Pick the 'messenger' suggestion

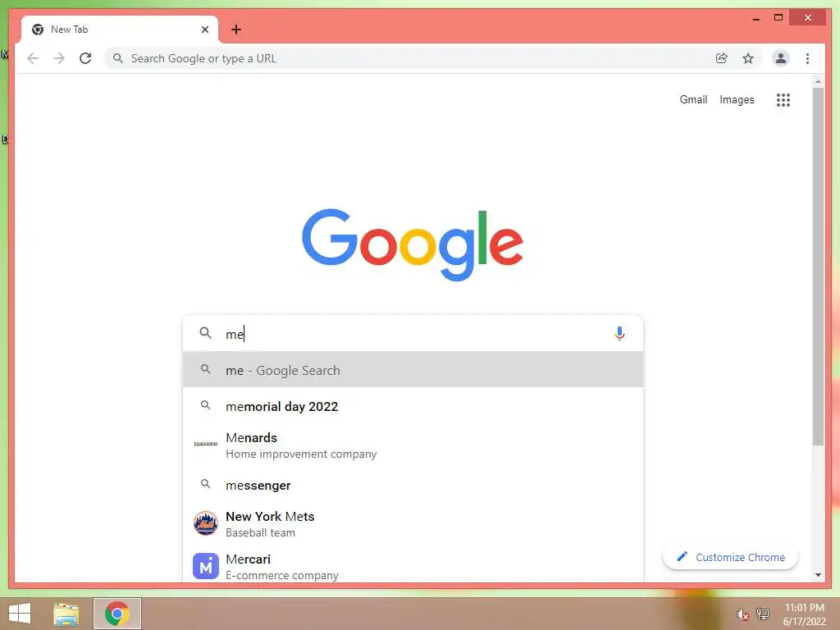tap(413, 485)
